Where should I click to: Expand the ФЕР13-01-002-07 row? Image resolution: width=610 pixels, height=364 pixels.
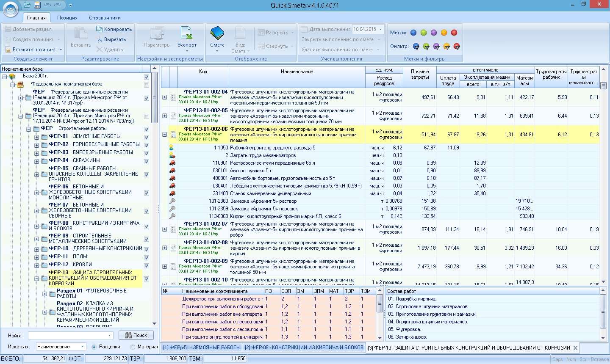point(164,229)
